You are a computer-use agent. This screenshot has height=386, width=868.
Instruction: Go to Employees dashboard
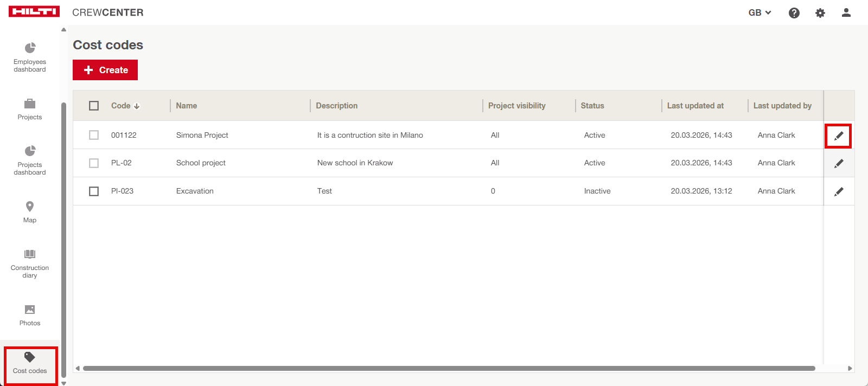click(30, 57)
